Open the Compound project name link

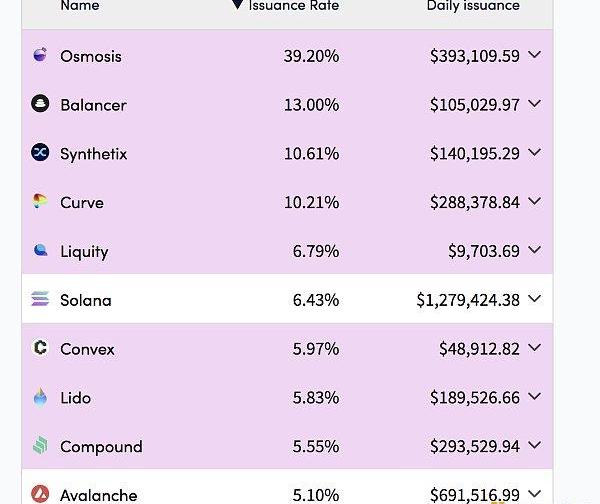pos(101,447)
